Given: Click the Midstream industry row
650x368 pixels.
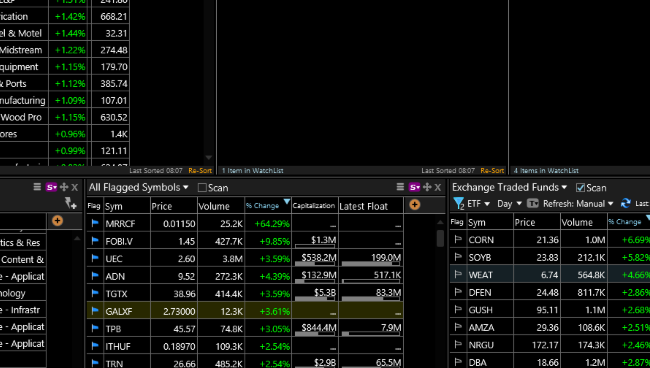Looking at the screenshot, I should 64,50.
